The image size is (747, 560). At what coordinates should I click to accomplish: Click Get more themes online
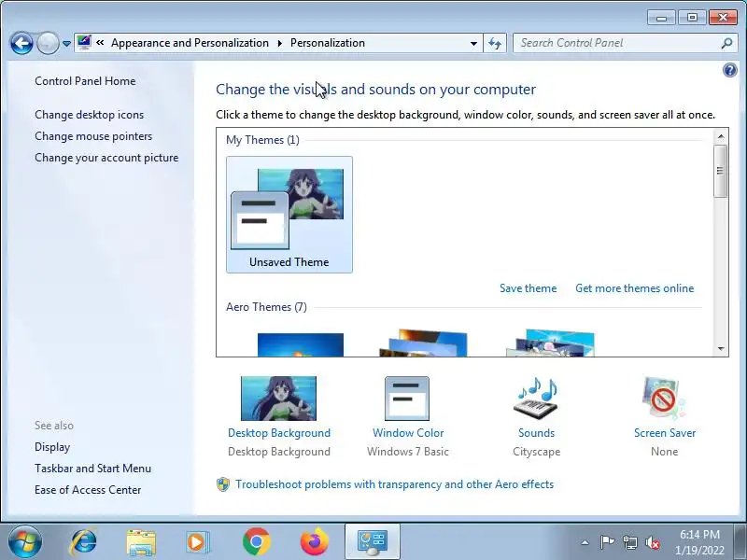635,288
